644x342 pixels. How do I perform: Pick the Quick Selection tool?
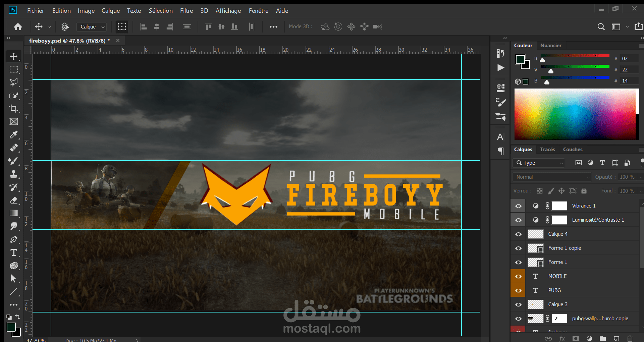tap(13, 96)
